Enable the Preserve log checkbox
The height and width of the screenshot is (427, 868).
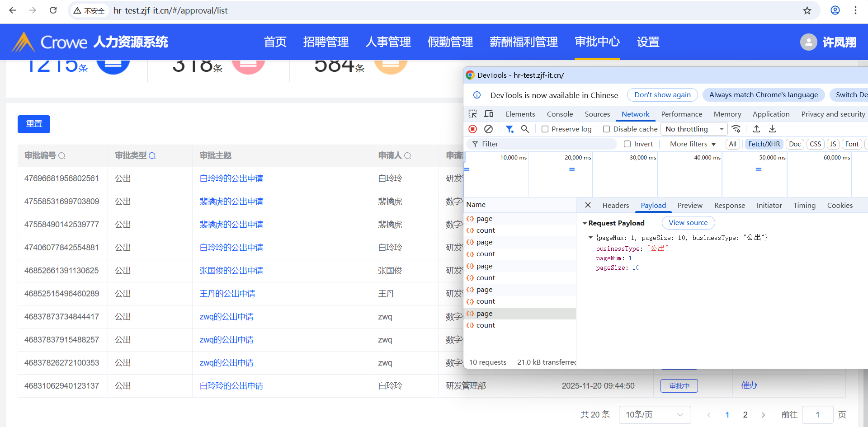pos(545,129)
